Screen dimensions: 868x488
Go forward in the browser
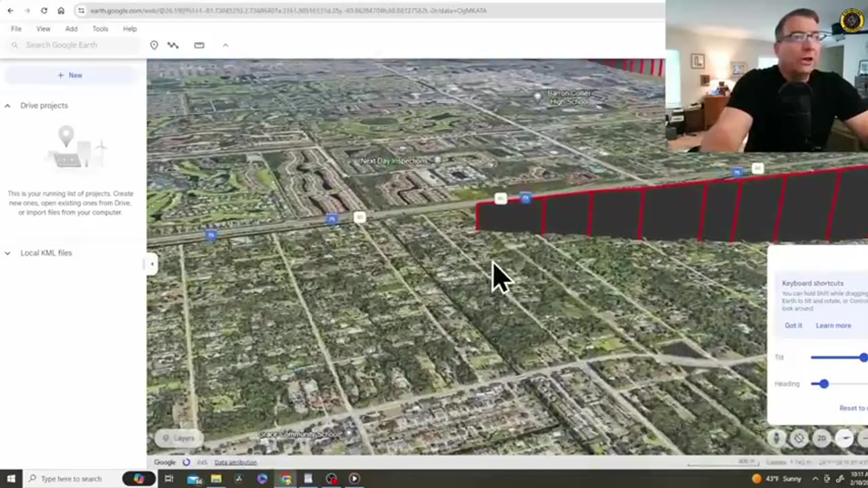(x=27, y=11)
